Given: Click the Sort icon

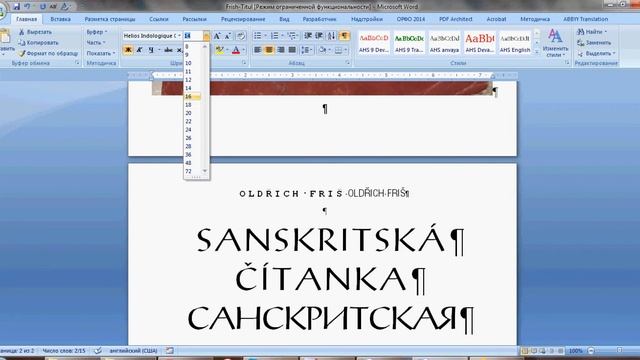Looking at the screenshot, I should click(331, 36).
